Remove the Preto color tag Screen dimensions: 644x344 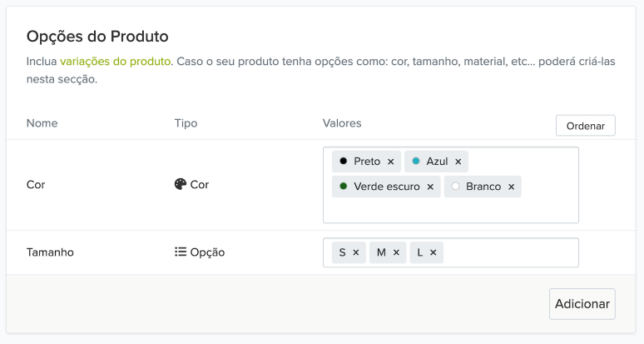click(x=390, y=162)
